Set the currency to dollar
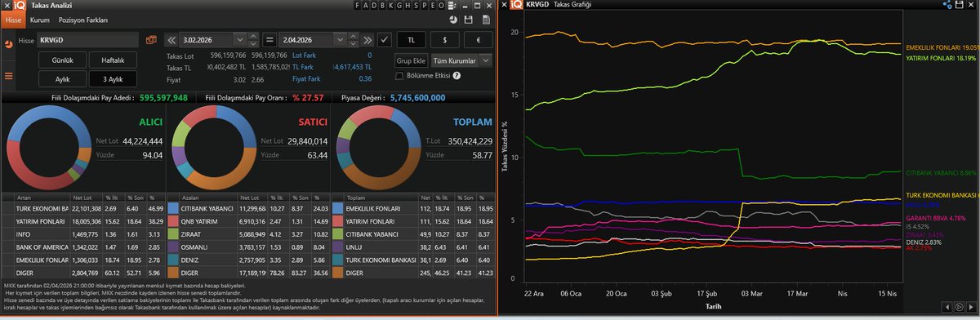The width and height of the screenshot is (980, 320). [x=444, y=39]
